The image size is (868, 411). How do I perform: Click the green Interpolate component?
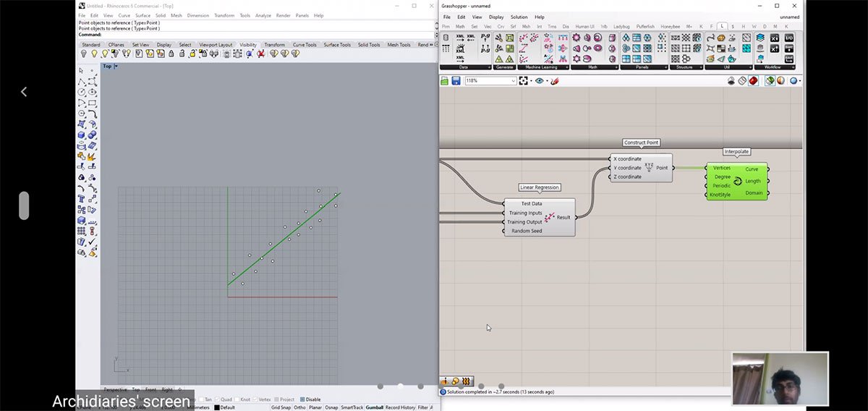(737, 181)
